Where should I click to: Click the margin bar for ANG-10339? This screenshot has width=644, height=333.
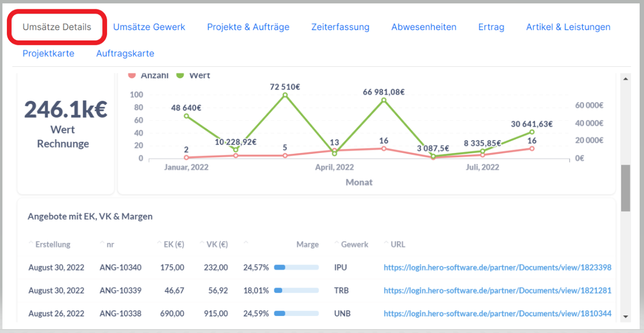click(x=296, y=291)
